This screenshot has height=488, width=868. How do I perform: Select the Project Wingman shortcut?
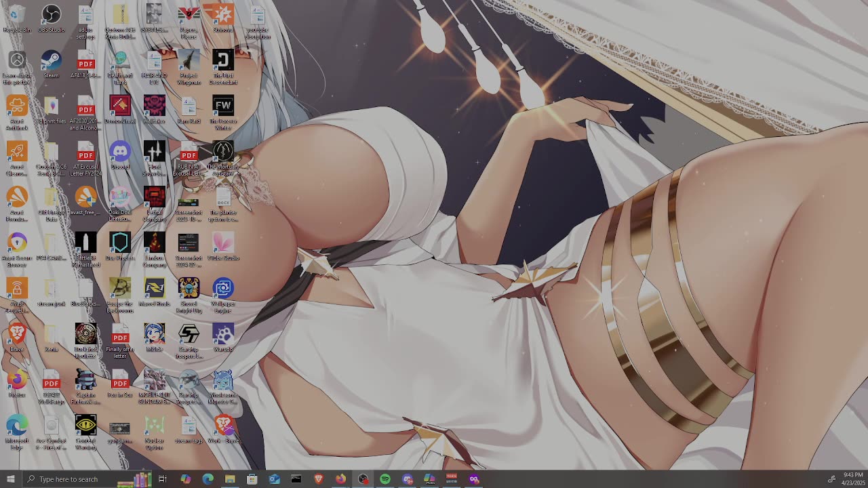[189, 68]
